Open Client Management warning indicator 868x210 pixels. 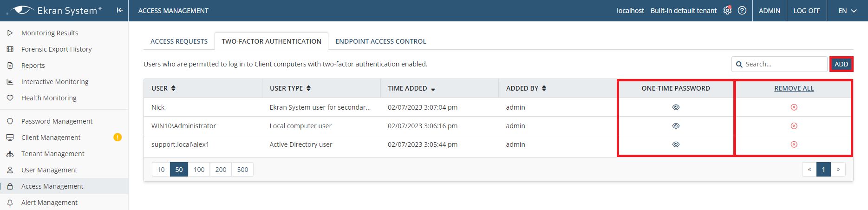pyautogui.click(x=117, y=137)
